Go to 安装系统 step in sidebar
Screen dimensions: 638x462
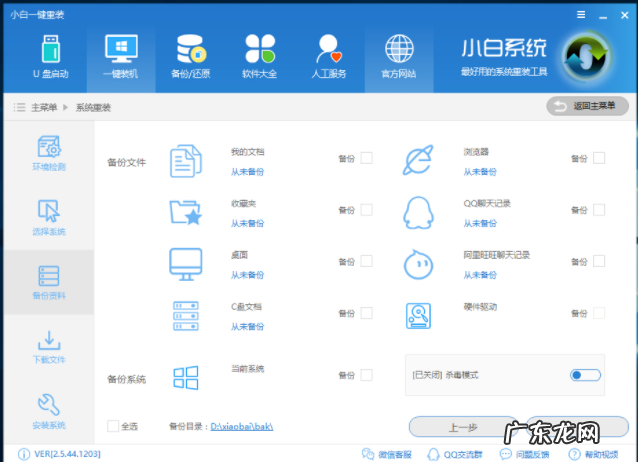[49, 412]
